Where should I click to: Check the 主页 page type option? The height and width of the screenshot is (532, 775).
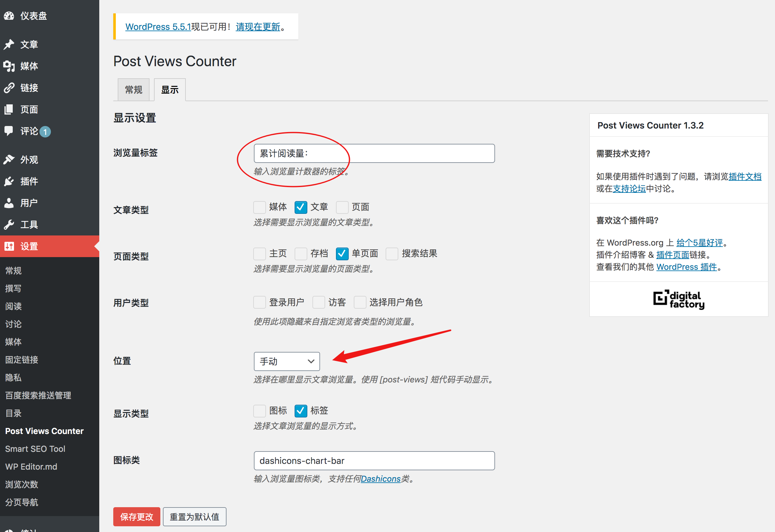(259, 254)
